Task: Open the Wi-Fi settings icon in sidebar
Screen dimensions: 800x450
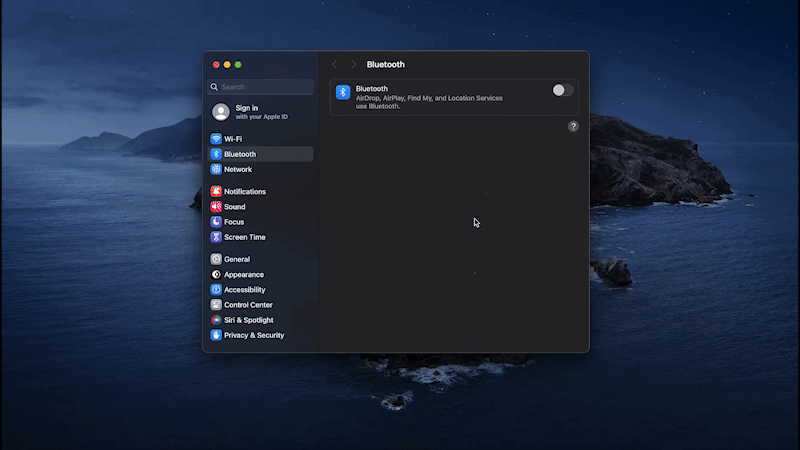Action: click(216, 139)
